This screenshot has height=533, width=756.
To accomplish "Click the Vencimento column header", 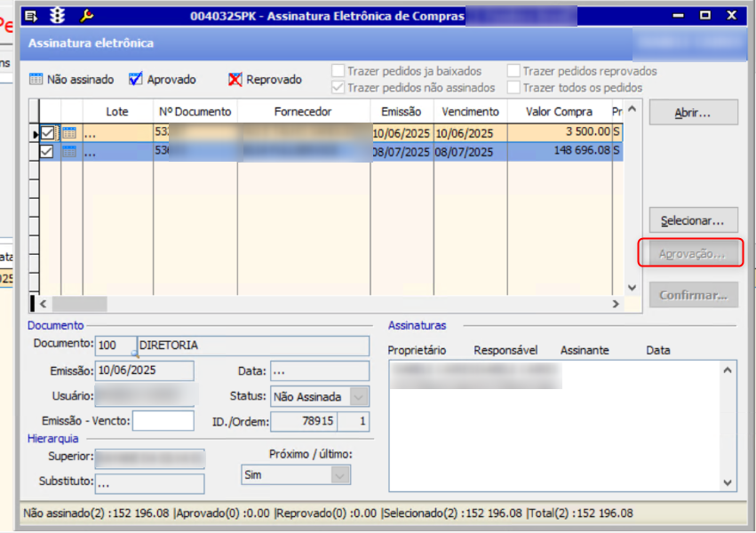I will [470, 112].
